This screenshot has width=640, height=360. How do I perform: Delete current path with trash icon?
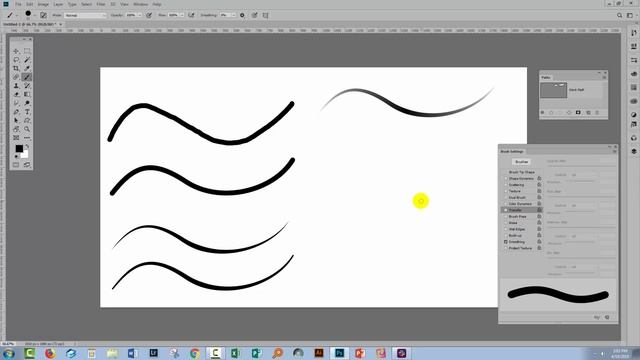point(597,112)
